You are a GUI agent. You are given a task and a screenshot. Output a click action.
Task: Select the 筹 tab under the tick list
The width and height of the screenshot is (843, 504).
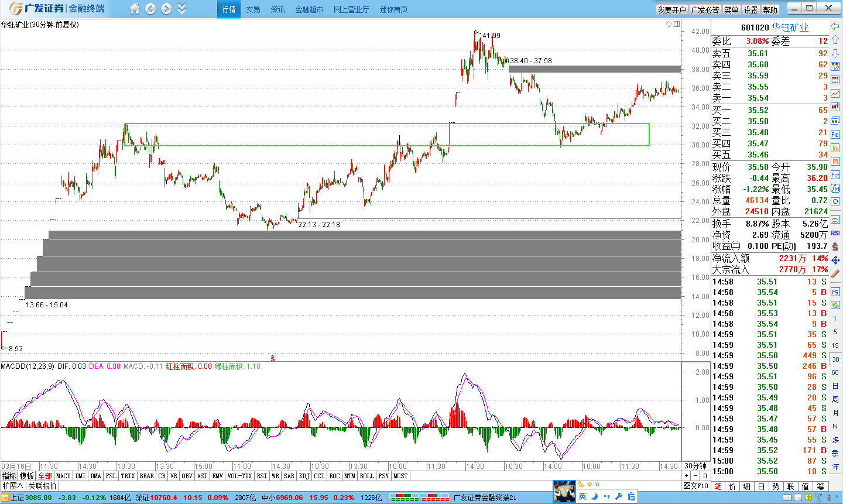[x=820, y=486]
